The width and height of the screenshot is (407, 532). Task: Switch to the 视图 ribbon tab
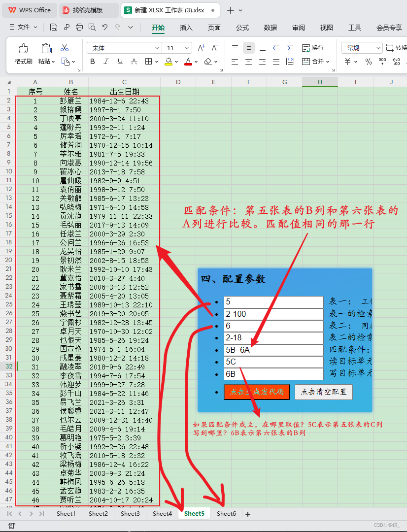(x=327, y=28)
